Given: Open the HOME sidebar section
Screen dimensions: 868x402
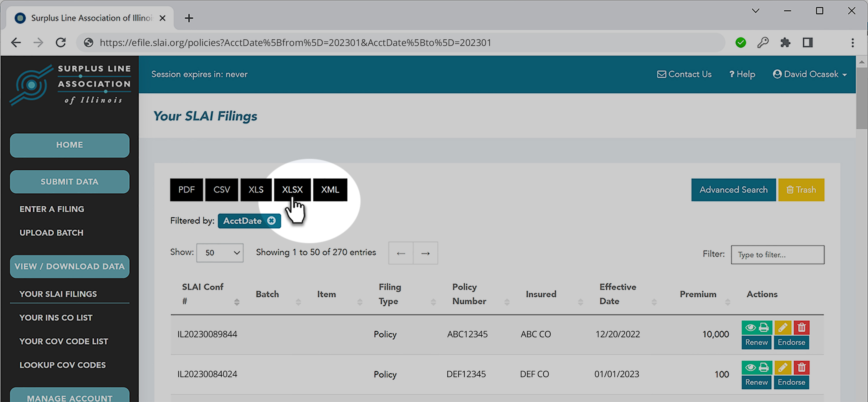Looking at the screenshot, I should pos(70,145).
